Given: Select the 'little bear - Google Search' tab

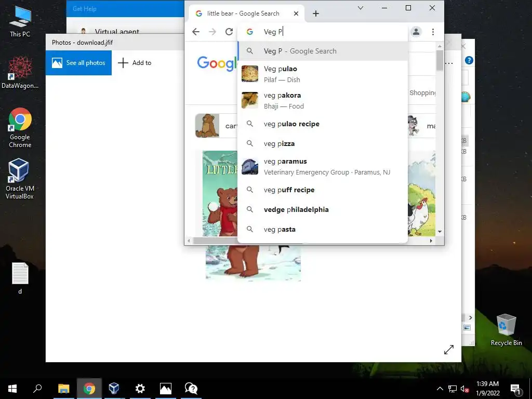Looking at the screenshot, I should (243, 14).
